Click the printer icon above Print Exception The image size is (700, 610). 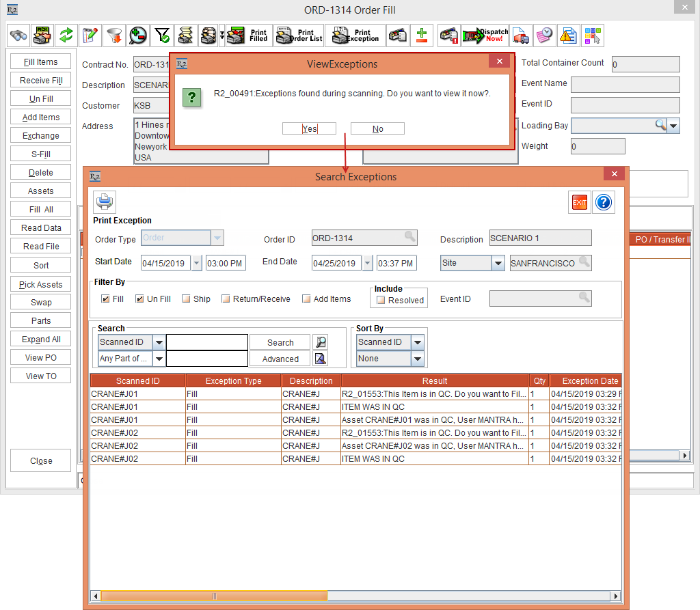tap(105, 202)
